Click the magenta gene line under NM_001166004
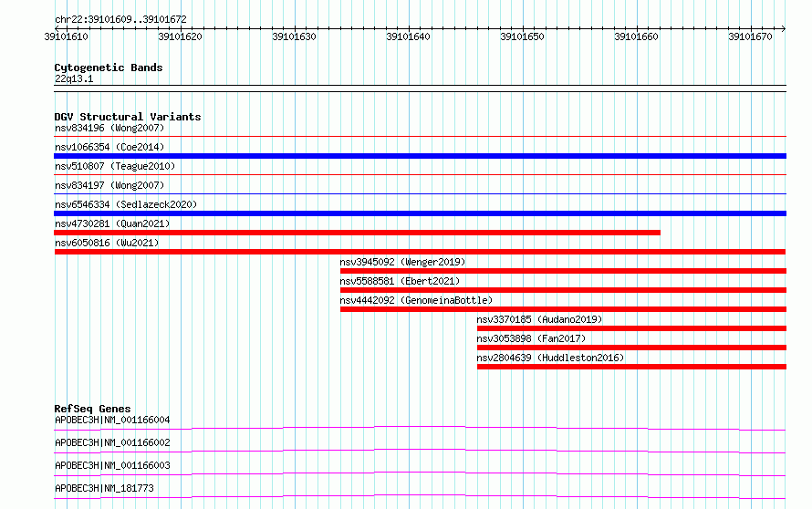812x509 pixels. [x=420, y=428]
